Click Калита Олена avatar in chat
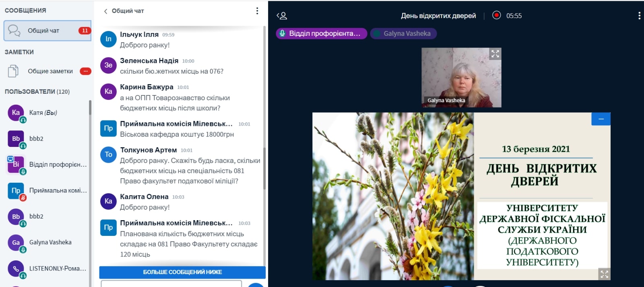This screenshot has width=644, height=287. pyautogui.click(x=108, y=201)
